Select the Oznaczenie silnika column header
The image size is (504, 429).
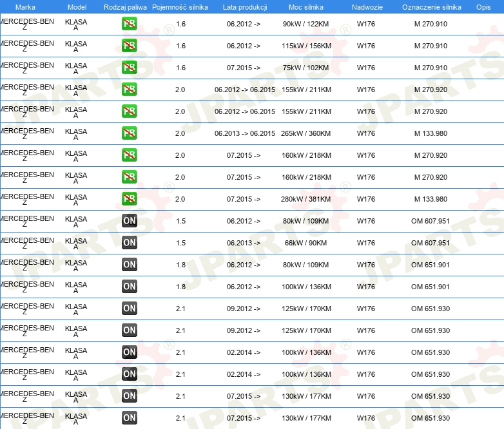coord(431,6)
